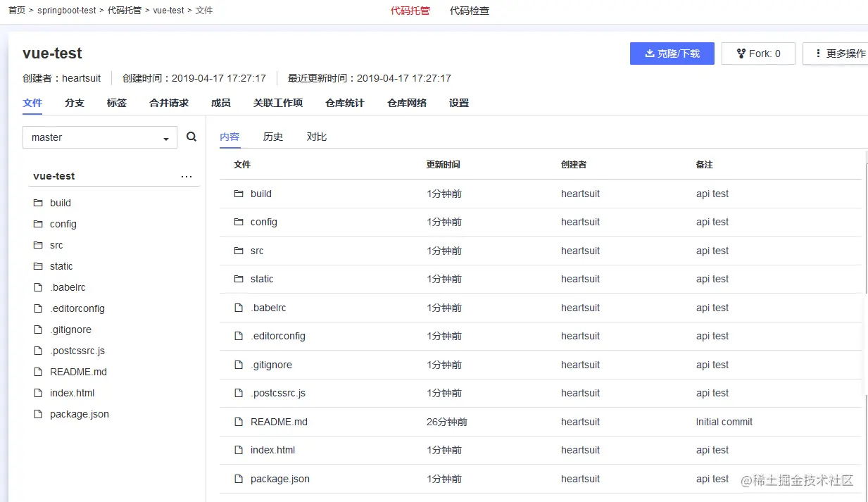Open springboot-test in the breadcrumb
This screenshot has width=868, height=502.
click(67, 11)
